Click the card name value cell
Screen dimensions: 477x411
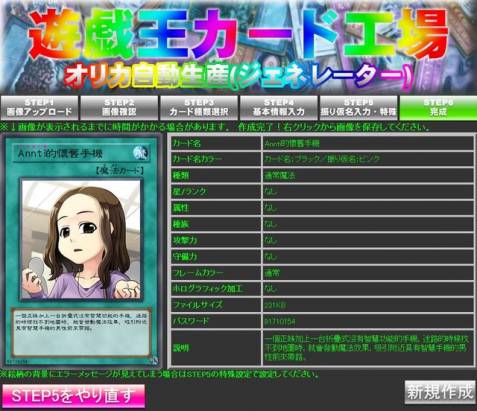pos(368,143)
